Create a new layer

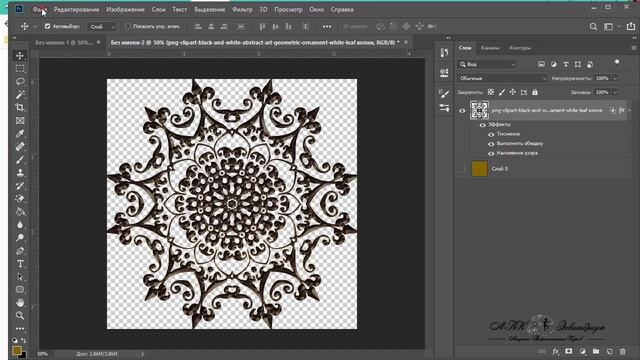pyautogui.click(x=609, y=351)
